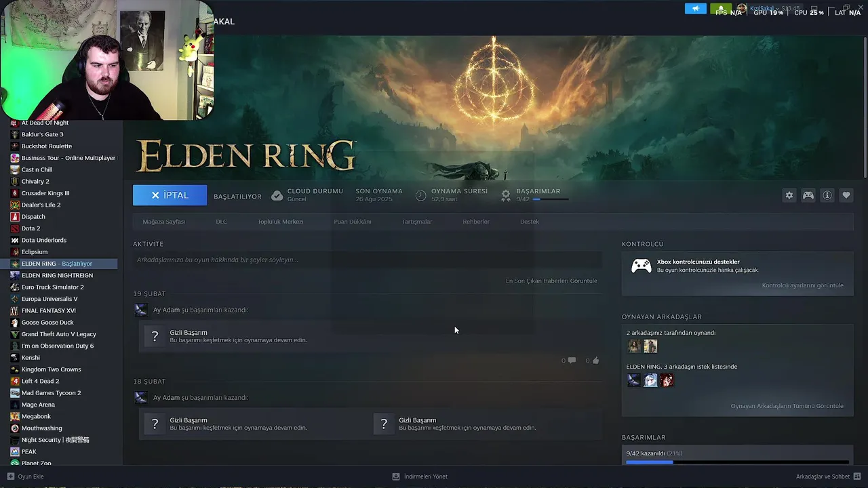Image resolution: width=868 pixels, height=488 pixels.
Task: Open the Rehberler tab
Action: point(475,222)
